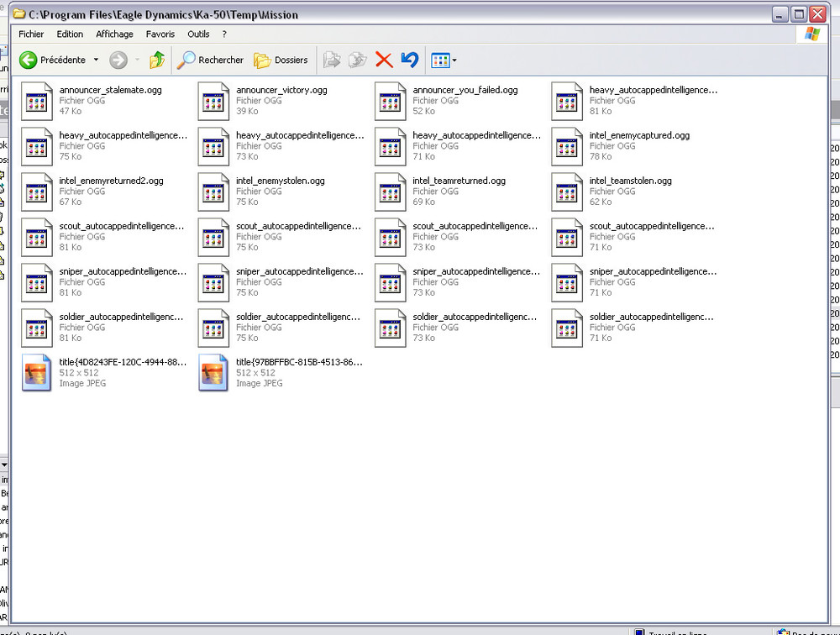Click the green up-folder icon

157,60
